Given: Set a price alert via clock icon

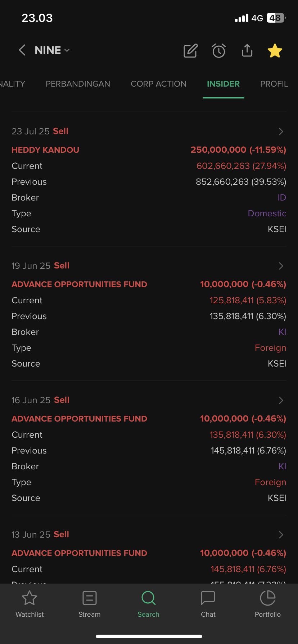Looking at the screenshot, I should [219, 51].
